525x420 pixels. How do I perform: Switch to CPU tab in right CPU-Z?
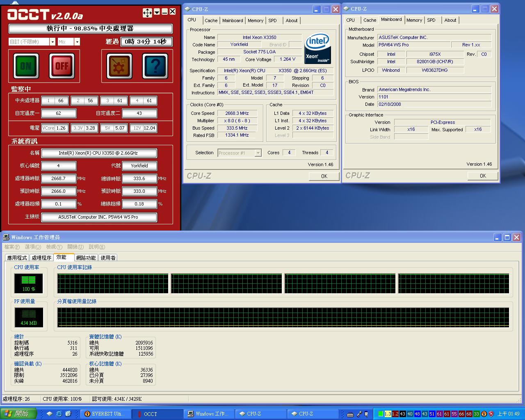point(351,20)
